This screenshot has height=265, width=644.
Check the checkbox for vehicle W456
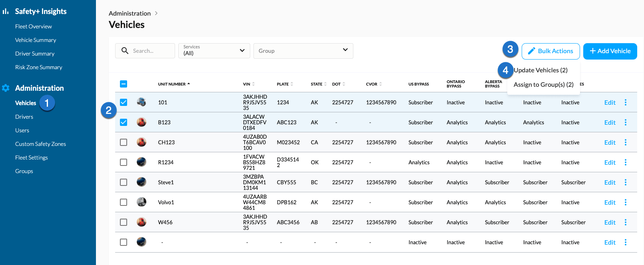124,222
